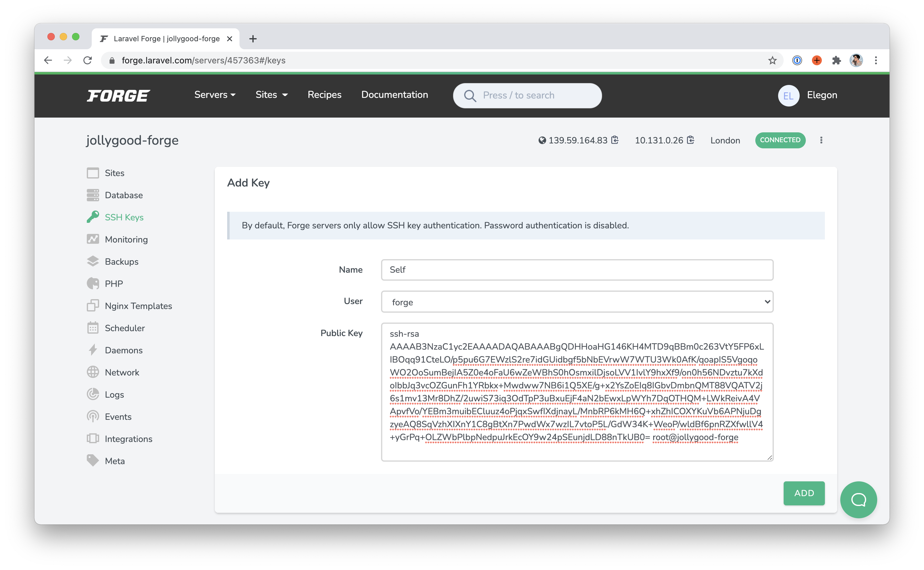
Task: Open PHP link in sidebar
Action: click(114, 283)
